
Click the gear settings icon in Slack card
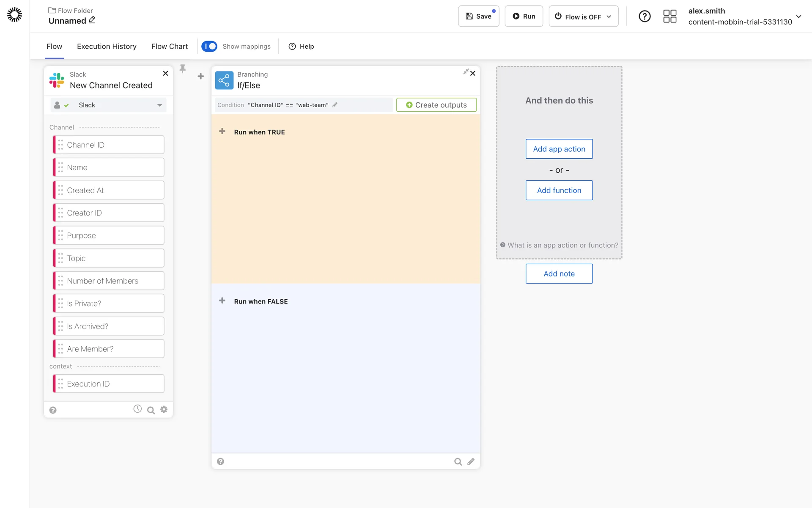click(x=164, y=409)
